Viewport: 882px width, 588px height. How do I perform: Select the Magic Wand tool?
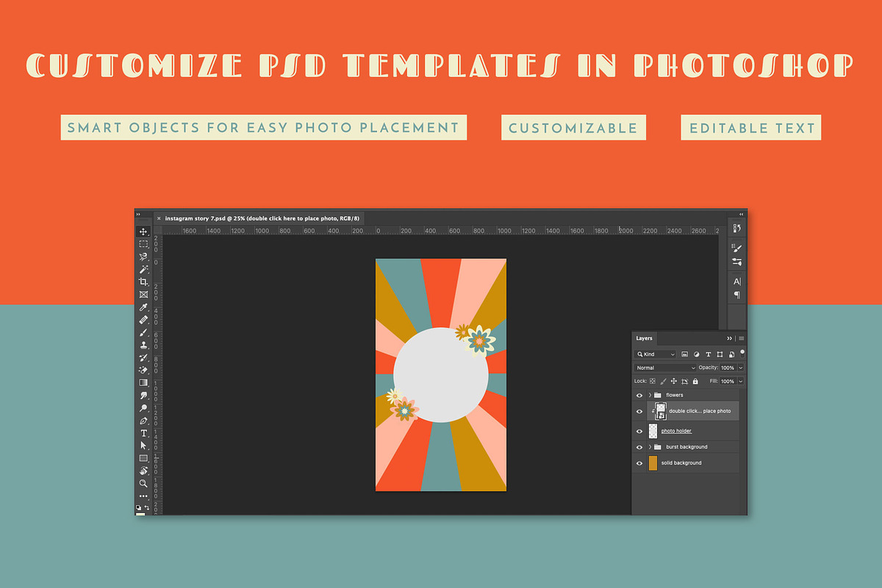coord(143,269)
